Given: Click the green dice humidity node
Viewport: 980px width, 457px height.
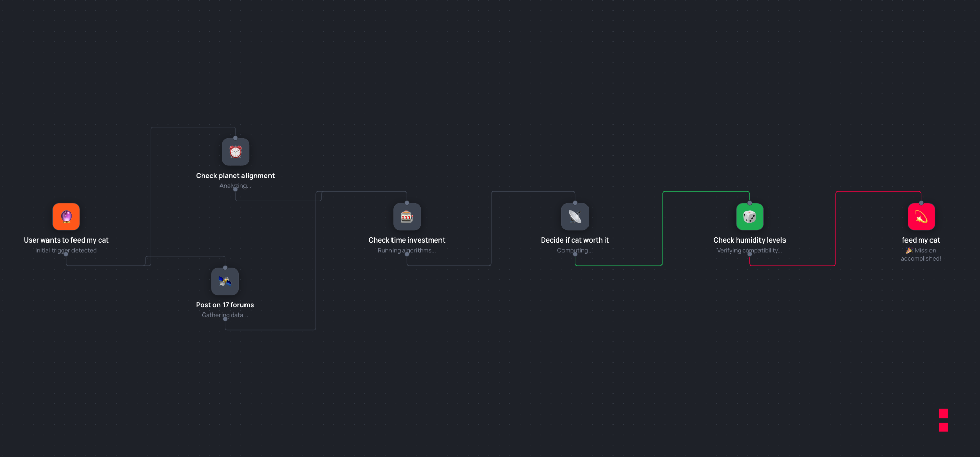Looking at the screenshot, I should (750, 217).
